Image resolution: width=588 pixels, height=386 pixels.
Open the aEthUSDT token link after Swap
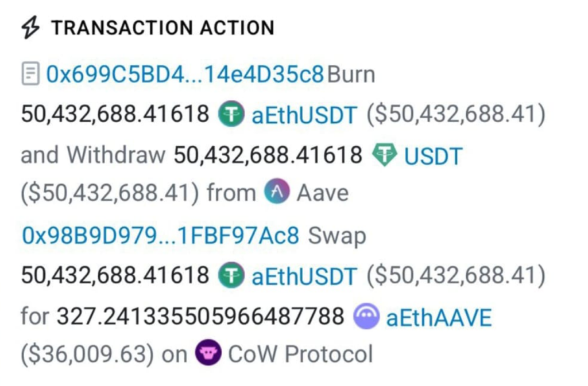tap(304, 276)
